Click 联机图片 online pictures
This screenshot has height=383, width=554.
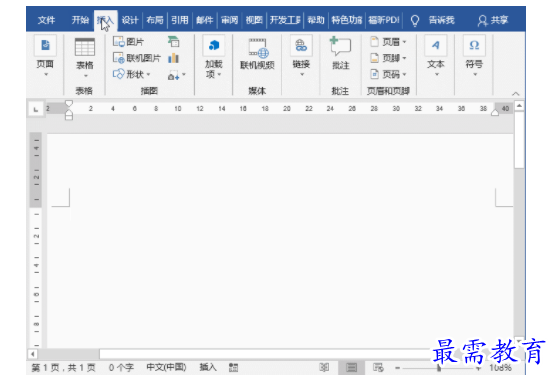coord(136,58)
